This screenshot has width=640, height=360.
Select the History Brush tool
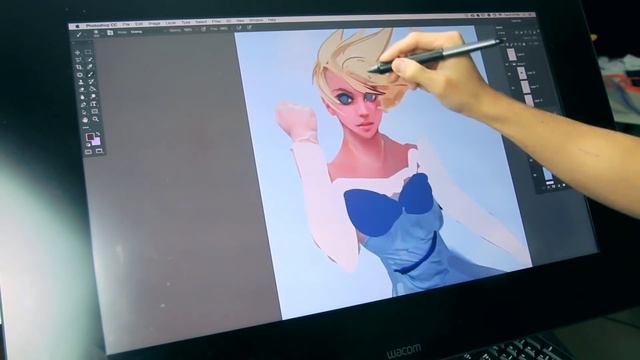click(x=91, y=81)
